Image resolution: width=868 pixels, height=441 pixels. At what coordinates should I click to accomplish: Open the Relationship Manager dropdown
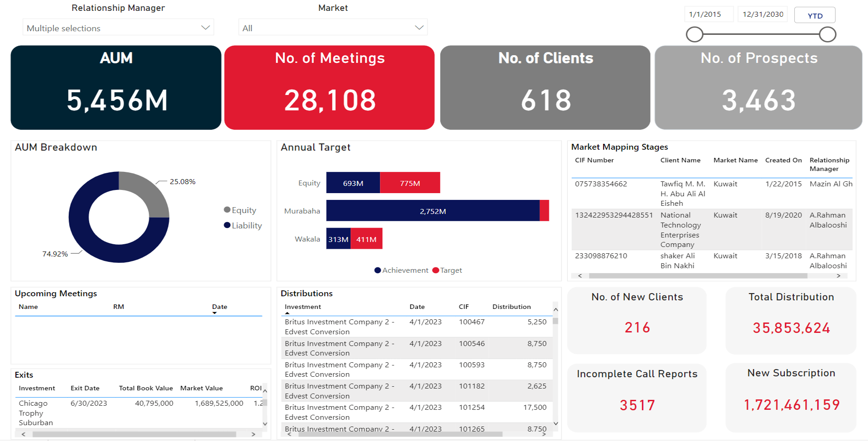[118, 28]
